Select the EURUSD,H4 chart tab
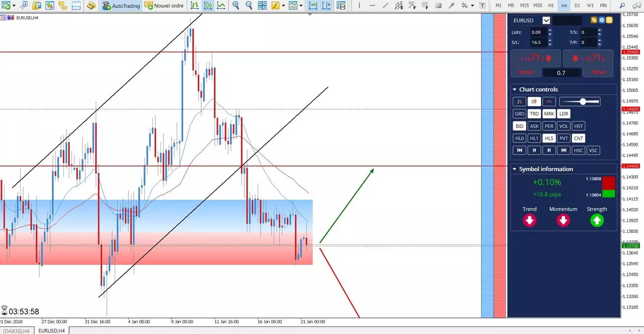This screenshot has height=334, width=644. (51, 330)
